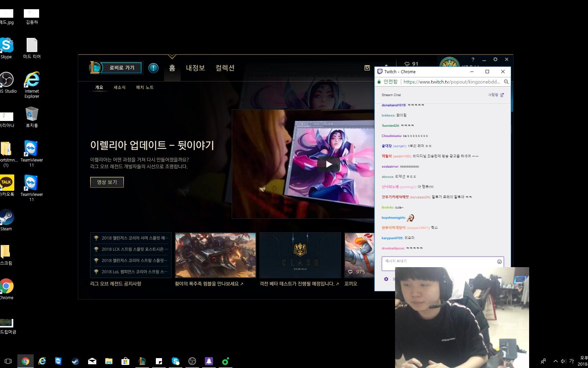Click the 영상 보기 button
The width and height of the screenshot is (588, 368).
[107, 182]
